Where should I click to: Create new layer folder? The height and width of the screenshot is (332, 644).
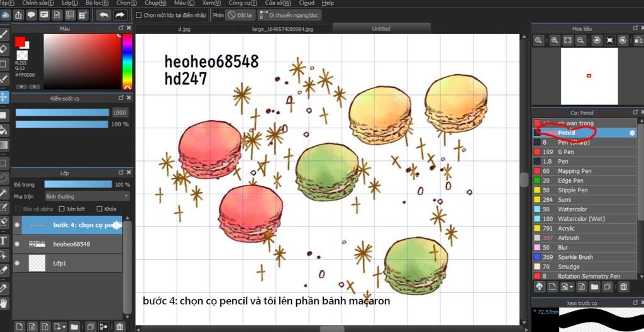point(74,327)
